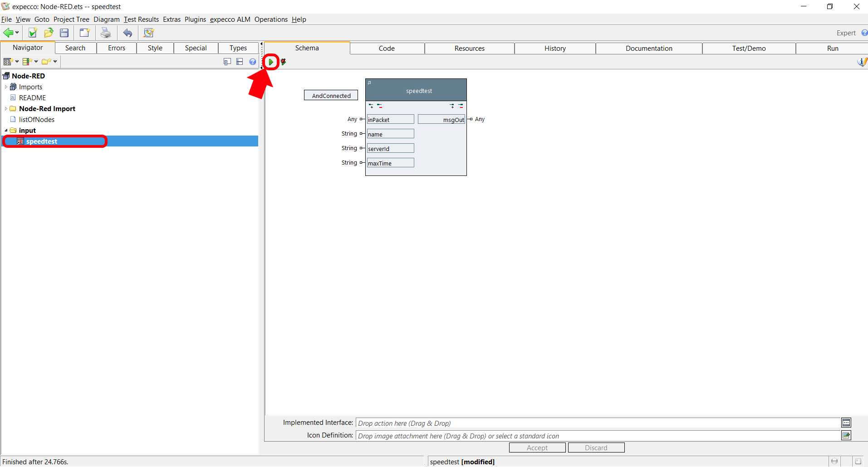Open the Test Results menu
This screenshot has width=868, height=467.
141,19
